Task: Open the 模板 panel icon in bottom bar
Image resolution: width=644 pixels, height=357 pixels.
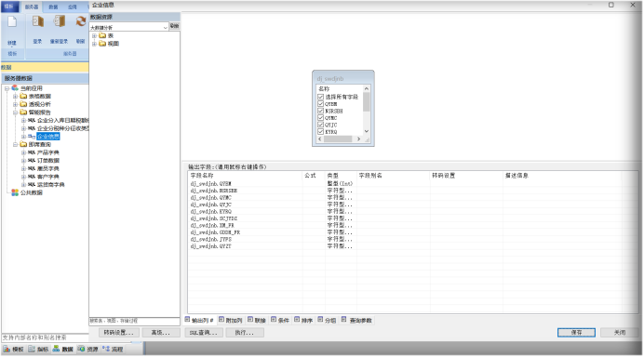Action: (7, 350)
